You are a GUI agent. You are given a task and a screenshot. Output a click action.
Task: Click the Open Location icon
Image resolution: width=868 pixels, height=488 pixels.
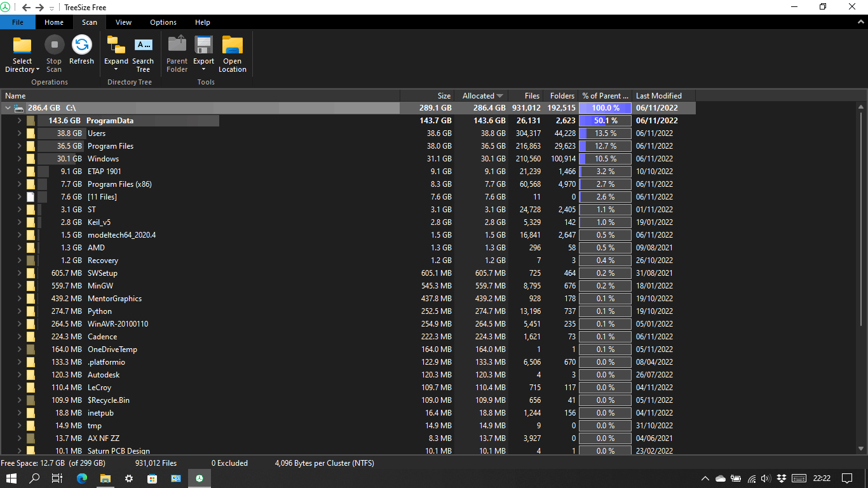(233, 45)
